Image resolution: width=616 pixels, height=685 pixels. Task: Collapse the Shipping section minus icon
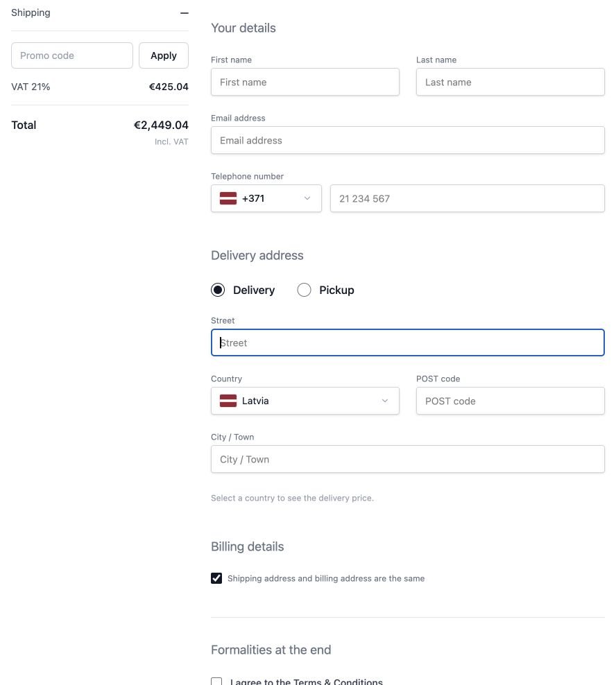click(x=185, y=13)
